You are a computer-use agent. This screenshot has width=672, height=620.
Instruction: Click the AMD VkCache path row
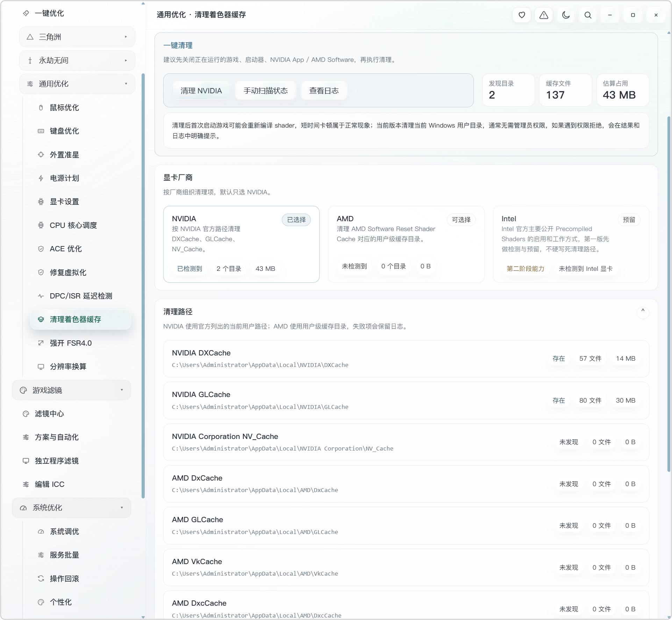406,567
